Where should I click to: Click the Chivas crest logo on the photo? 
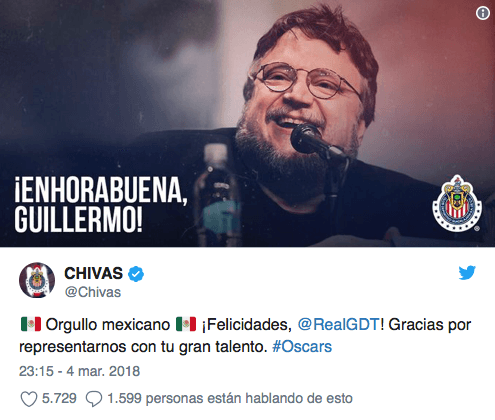point(457,204)
